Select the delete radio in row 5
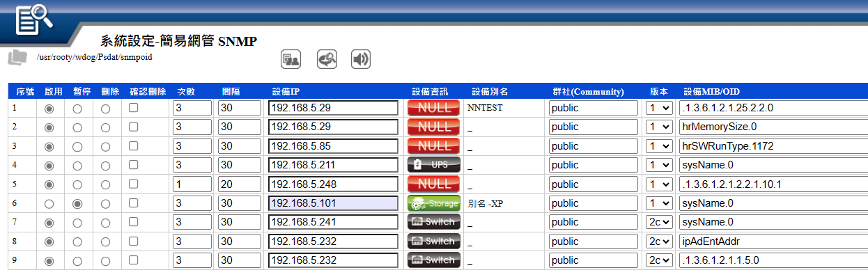The height and width of the screenshot is (270, 868). (105, 185)
